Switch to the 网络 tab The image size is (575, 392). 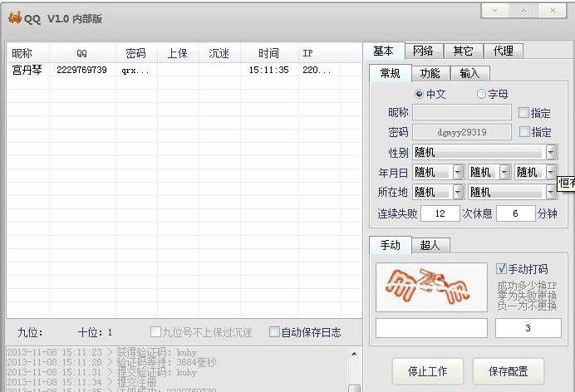point(424,51)
